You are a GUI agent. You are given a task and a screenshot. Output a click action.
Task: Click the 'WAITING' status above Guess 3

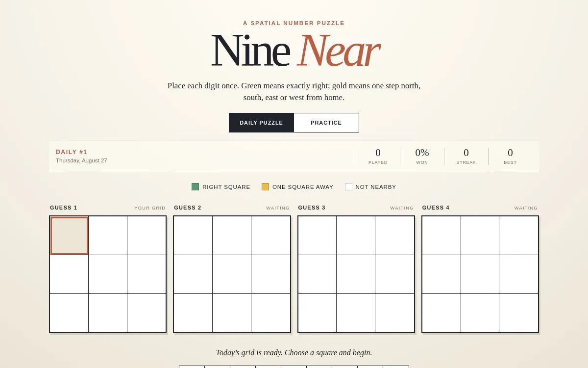(x=402, y=208)
